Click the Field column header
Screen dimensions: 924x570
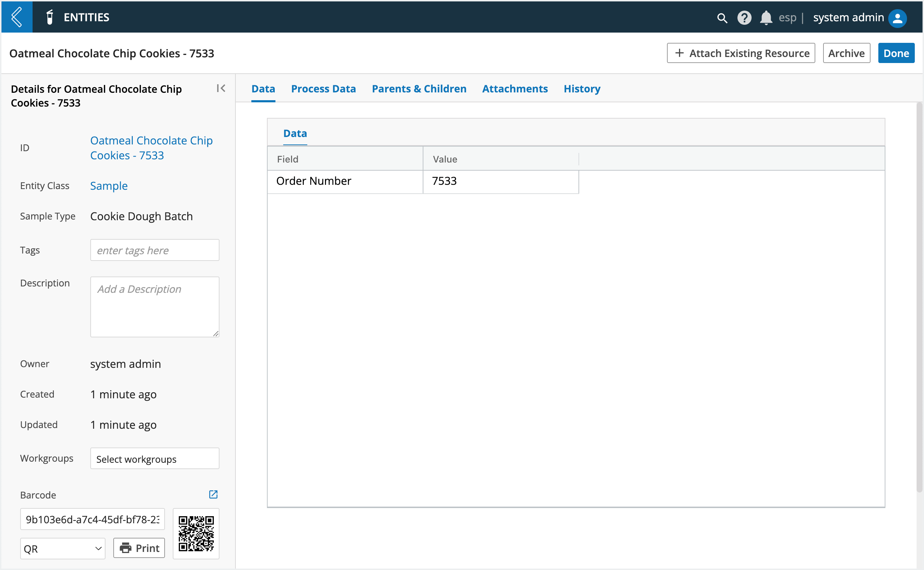pos(345,159)
